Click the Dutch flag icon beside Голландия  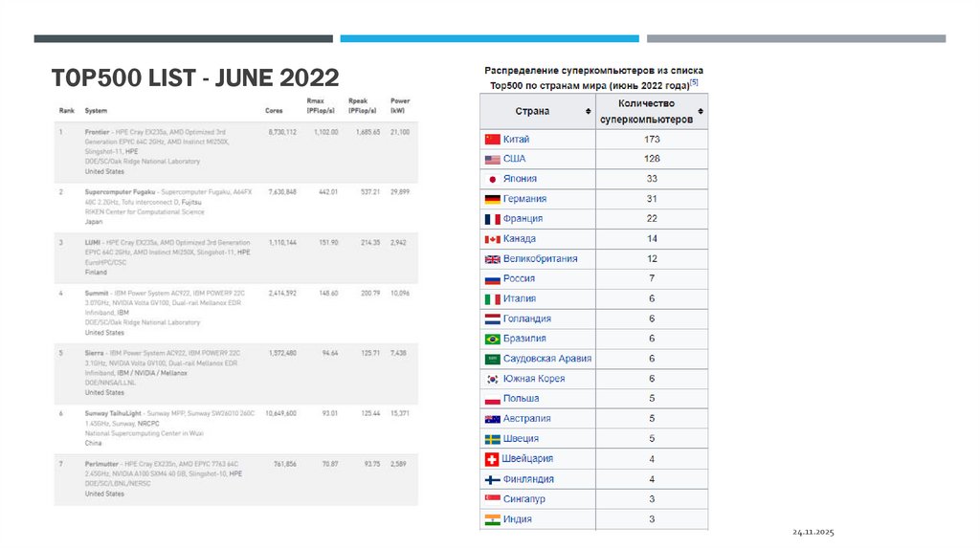493,319
